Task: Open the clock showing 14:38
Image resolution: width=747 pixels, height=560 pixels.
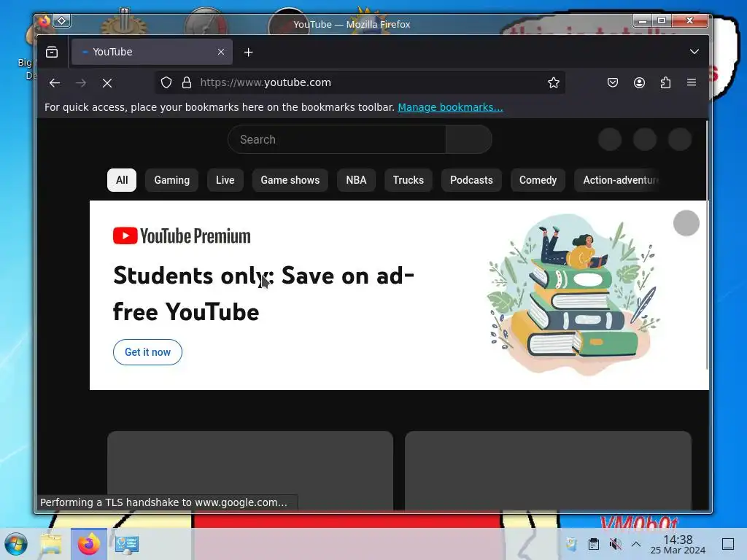Action: [678, 544]
